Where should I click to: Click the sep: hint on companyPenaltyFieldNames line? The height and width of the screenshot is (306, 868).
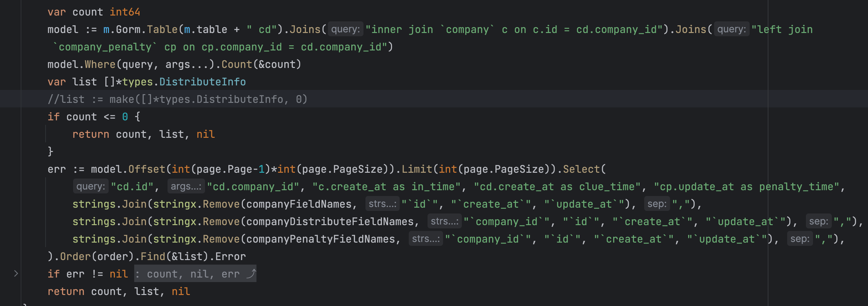click(800, 239)
